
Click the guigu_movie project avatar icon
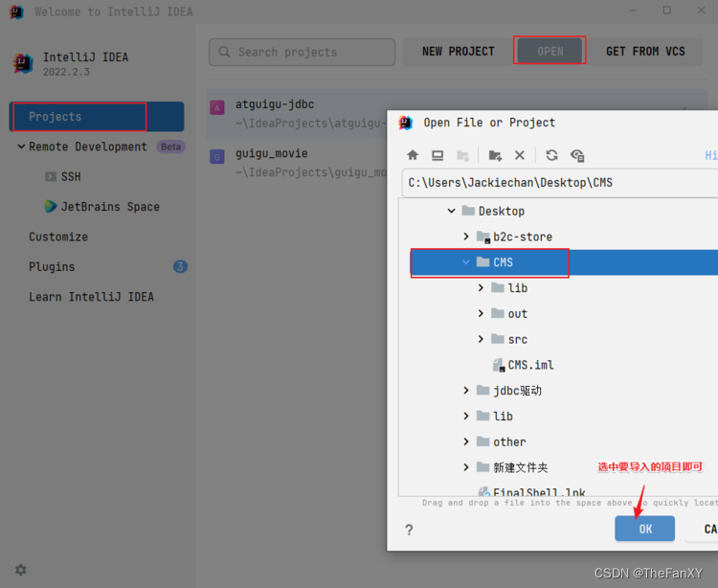click(217, 157)
